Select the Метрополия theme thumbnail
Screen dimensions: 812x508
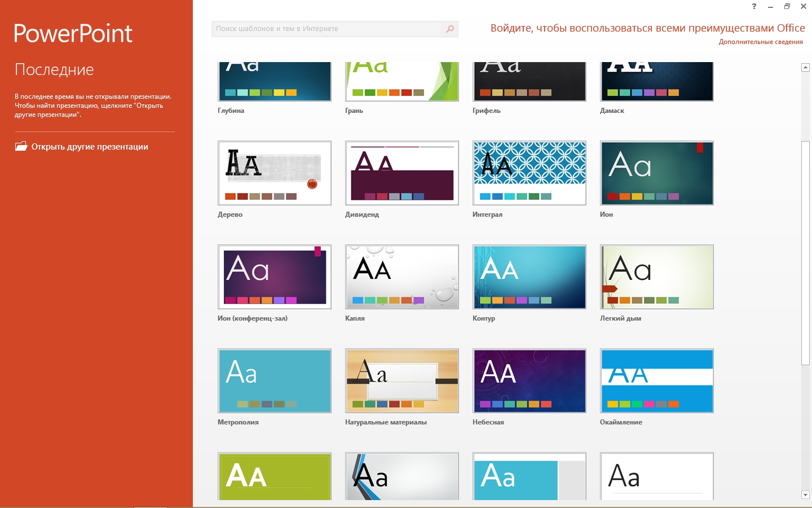[275, 380]
